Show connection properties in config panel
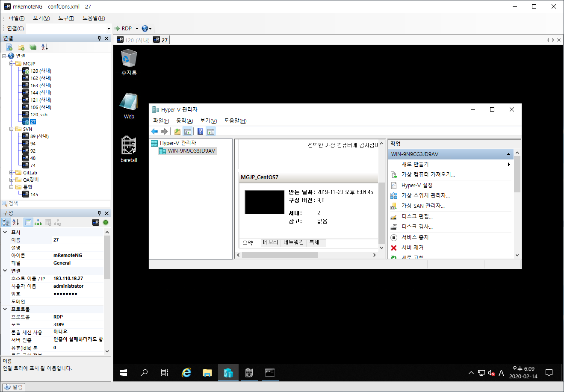The height and width of the screenshot is (392, 564). [28, 222]
